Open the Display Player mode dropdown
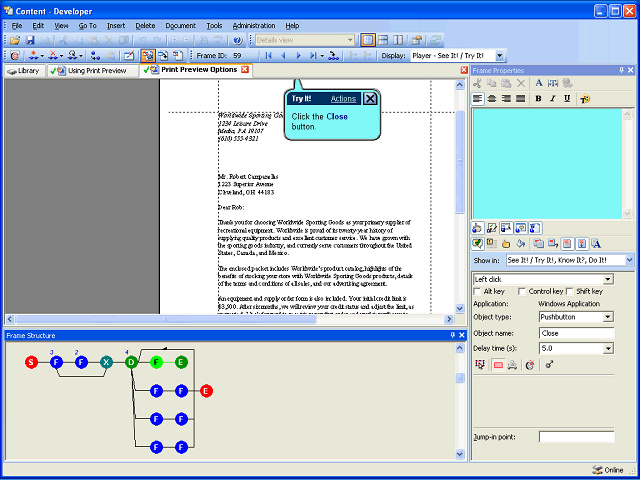 [x=500, y=56]
